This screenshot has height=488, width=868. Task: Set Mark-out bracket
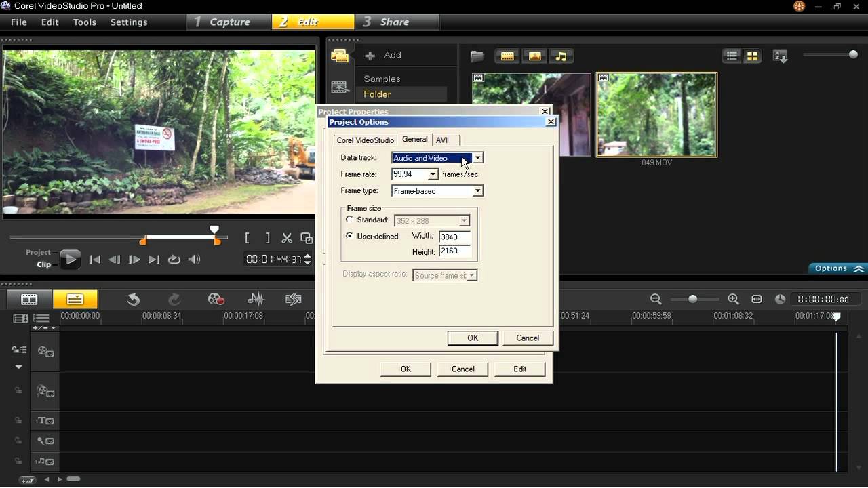tap(267, 238)
